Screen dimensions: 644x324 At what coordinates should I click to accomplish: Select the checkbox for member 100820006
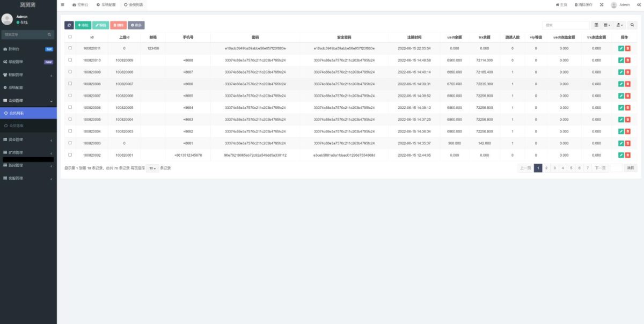click(x=70, y=108)
